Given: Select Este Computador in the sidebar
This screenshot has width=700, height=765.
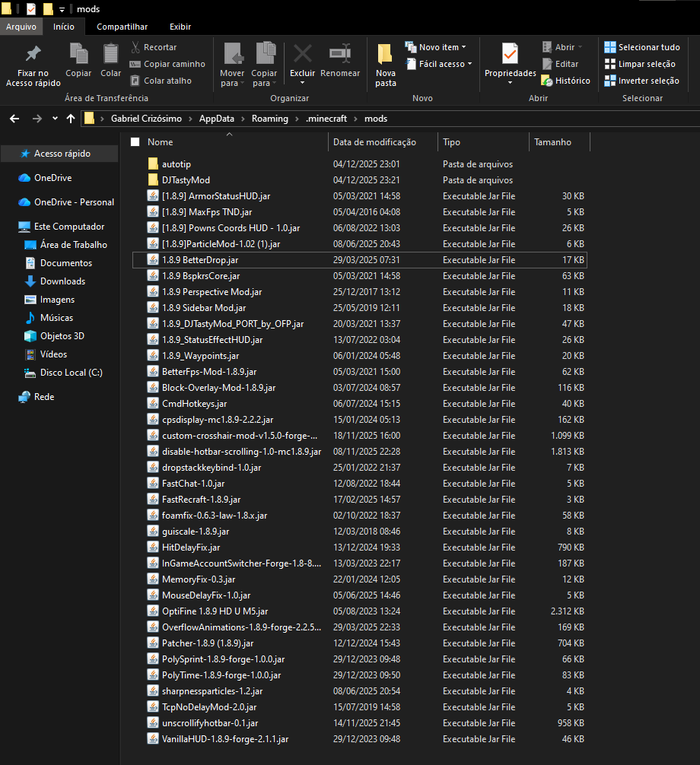Looking at the screenshot, I should 61,227.
